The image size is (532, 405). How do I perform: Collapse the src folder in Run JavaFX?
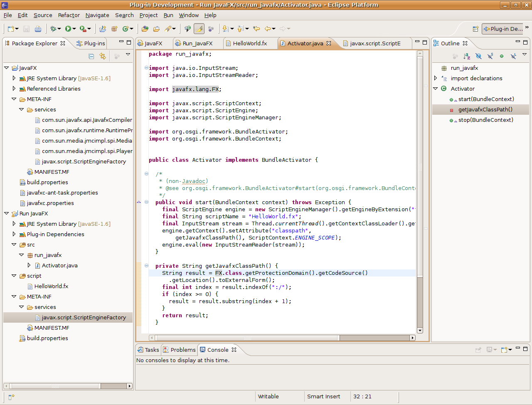click(14, 244)
